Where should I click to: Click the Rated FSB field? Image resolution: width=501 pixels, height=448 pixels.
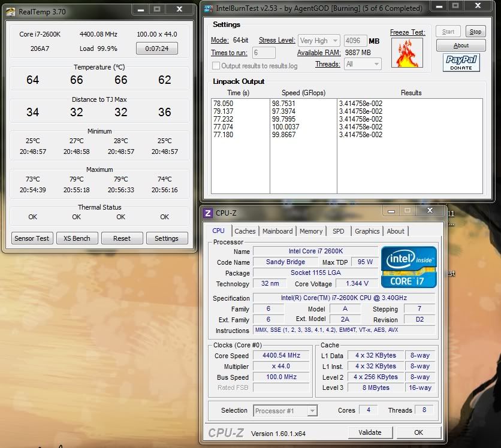(x=281, y=388)
